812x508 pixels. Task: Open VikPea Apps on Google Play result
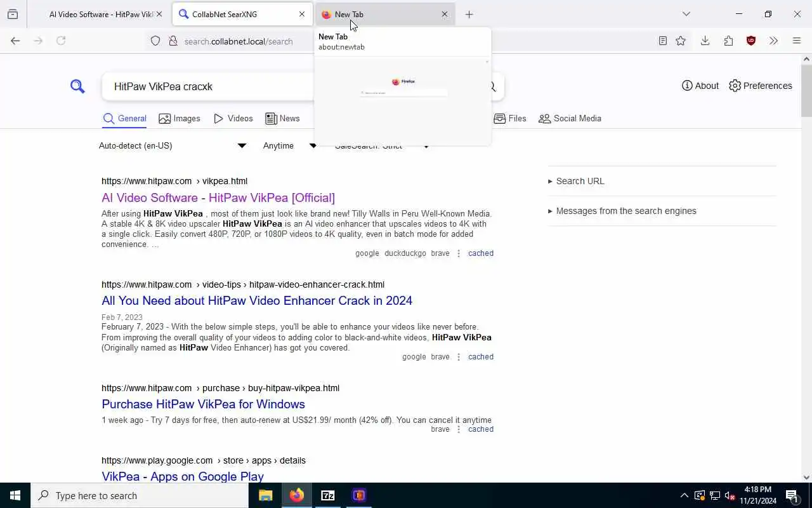[183, 476]
